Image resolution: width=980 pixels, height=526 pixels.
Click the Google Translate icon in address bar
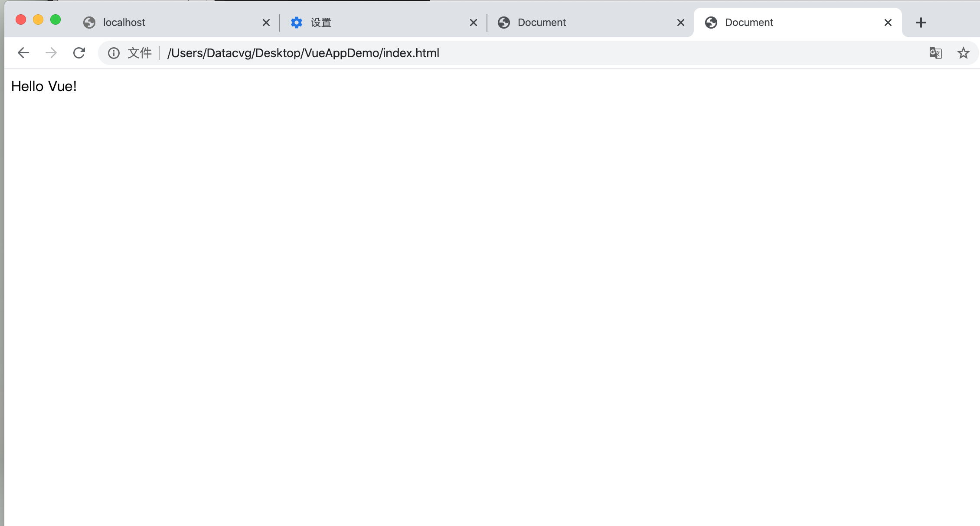tap(935, 52)
